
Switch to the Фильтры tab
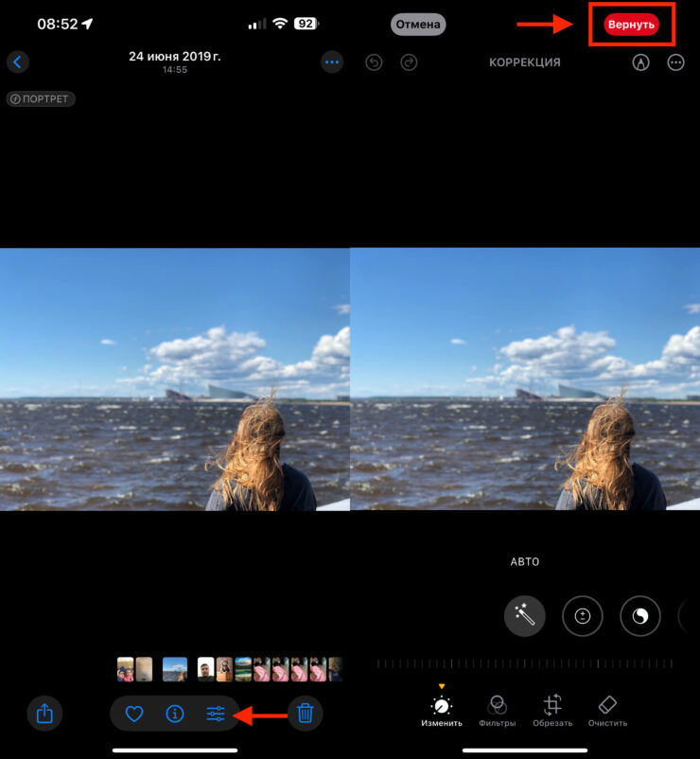pos(498,710)
